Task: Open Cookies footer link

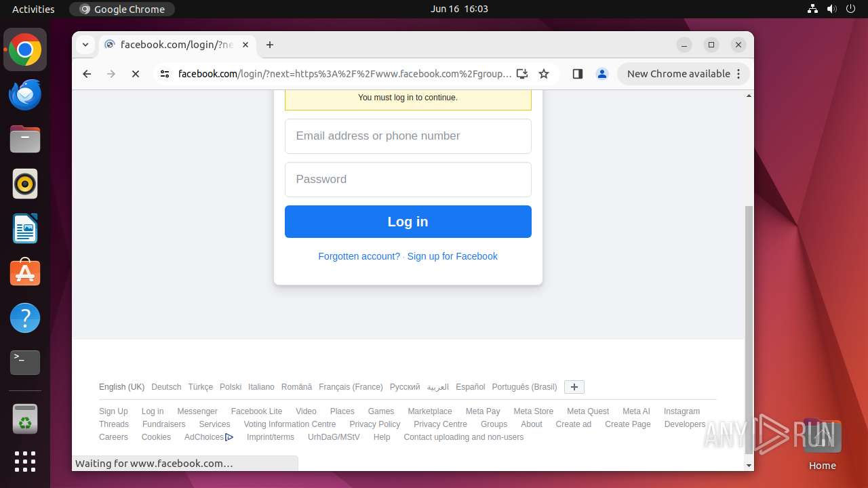Action: [x=156, y=437]
